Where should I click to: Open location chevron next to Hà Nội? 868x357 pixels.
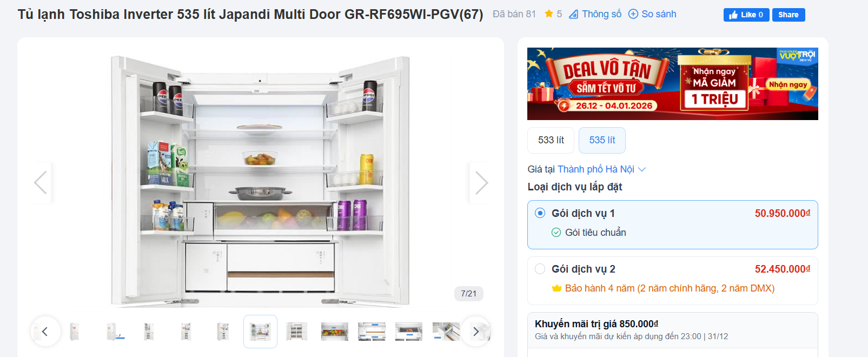click(x=642, y=169)
